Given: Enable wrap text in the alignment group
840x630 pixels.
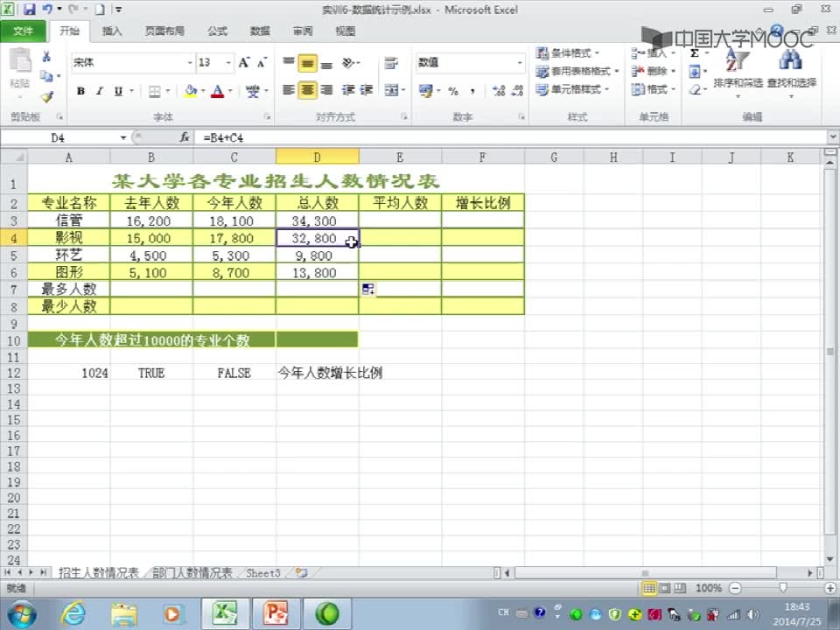Looking at the screenshot, I should [391, 63].
